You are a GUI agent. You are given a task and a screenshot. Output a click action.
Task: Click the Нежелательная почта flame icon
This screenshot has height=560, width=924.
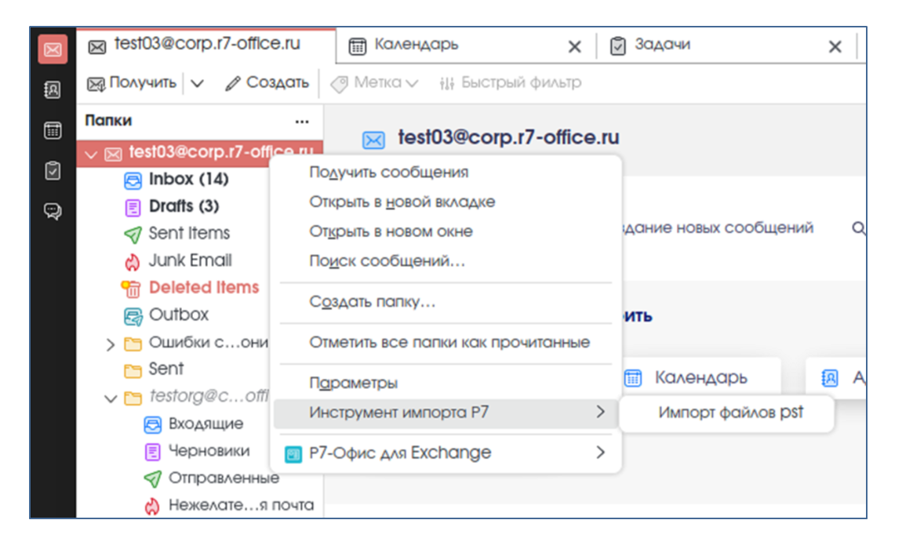(152, 506)
